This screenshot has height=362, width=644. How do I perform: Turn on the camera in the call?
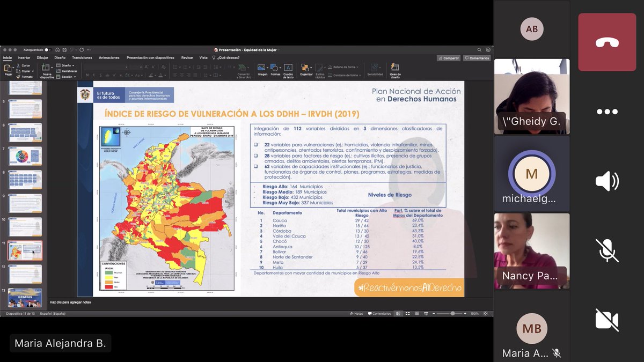(x=607, y=320)
